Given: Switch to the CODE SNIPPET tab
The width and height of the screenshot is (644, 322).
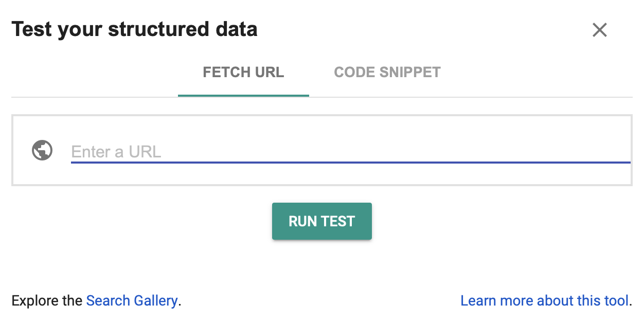Looking at the screenshot, I should click(x=387, y=72).
